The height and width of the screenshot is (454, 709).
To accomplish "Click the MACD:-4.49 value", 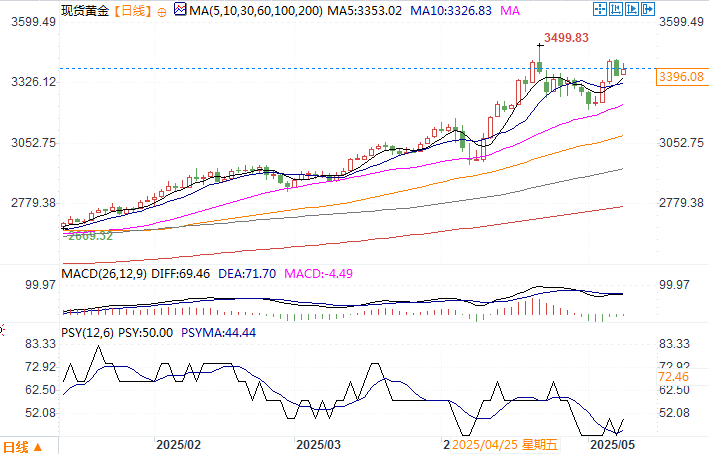I will point(318,274).
